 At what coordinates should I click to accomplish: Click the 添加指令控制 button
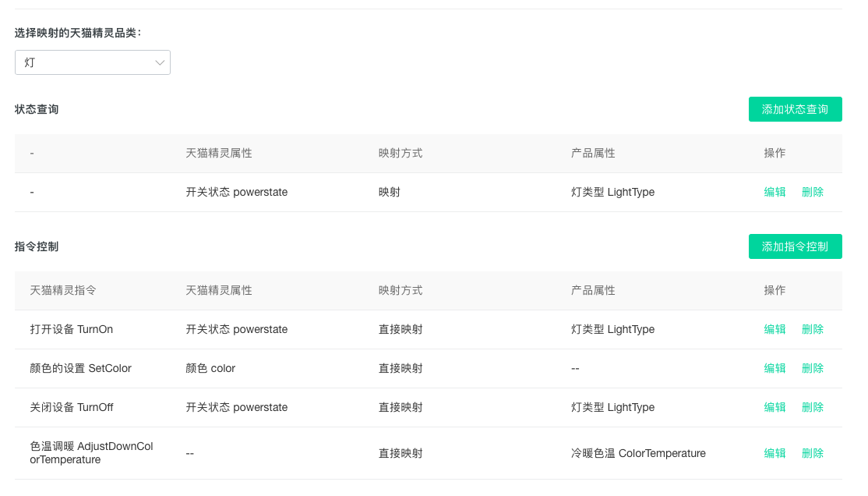tap(795, 246)
